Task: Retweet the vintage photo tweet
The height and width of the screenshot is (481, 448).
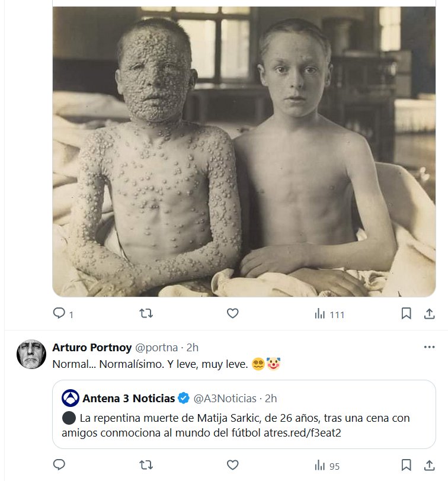Action: coord(146,313)
